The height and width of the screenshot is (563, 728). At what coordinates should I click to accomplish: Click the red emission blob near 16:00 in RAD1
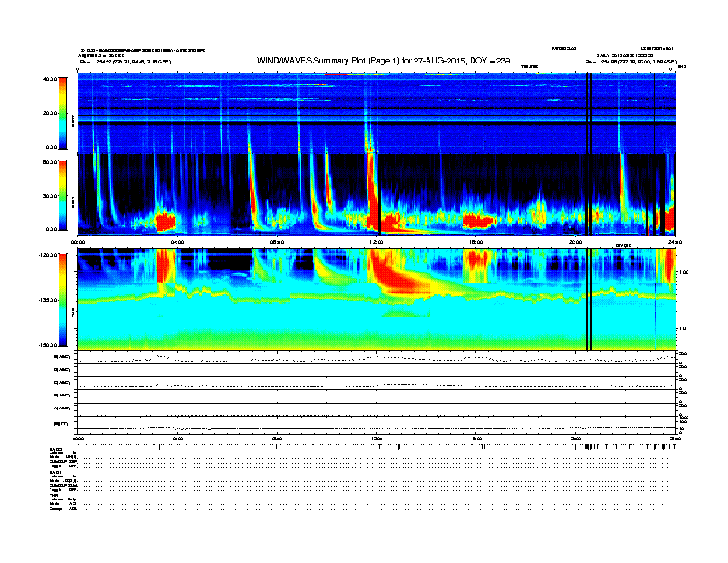point(478,221)
